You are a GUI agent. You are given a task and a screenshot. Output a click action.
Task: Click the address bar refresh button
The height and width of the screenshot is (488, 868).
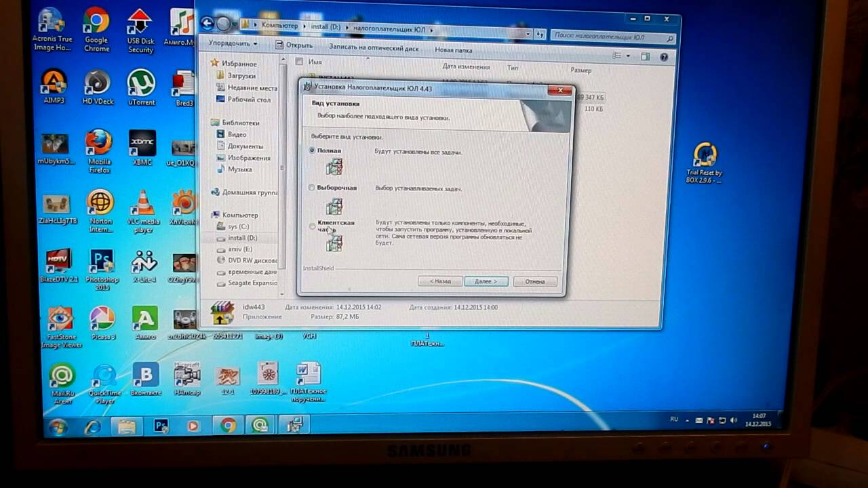coord(540,33)
